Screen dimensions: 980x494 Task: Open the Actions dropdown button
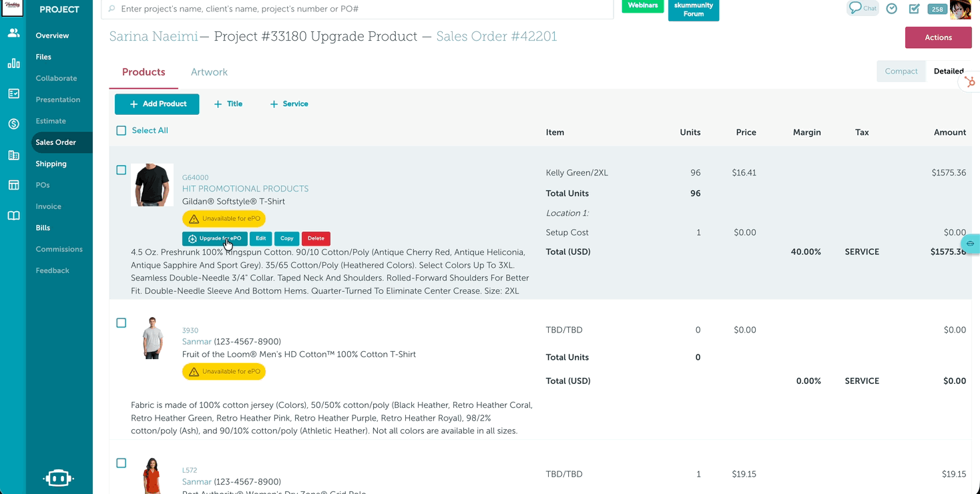[938, 37]
